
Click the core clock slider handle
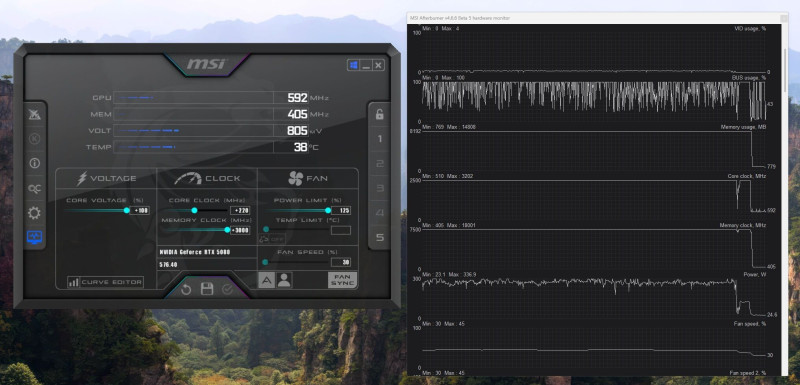194,210
